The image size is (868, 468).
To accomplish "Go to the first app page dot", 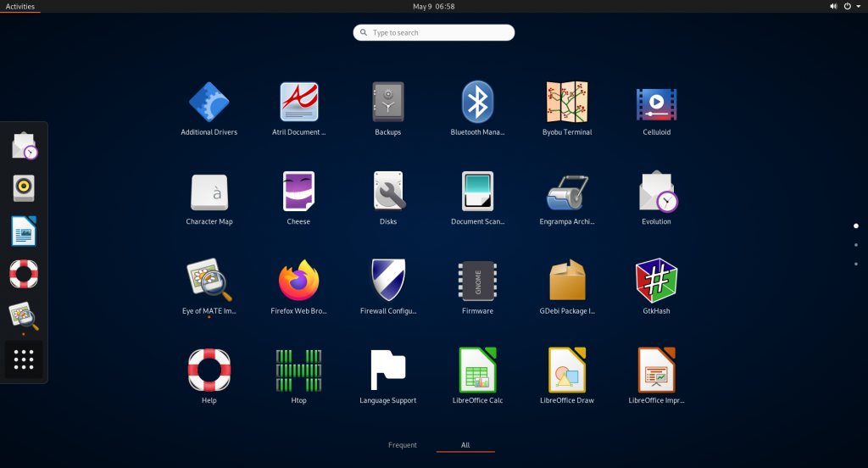I will (x=856, y=226).
